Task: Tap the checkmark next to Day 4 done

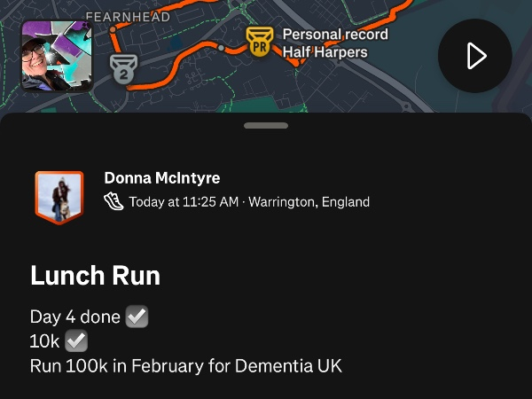Action: pos(137,317)
